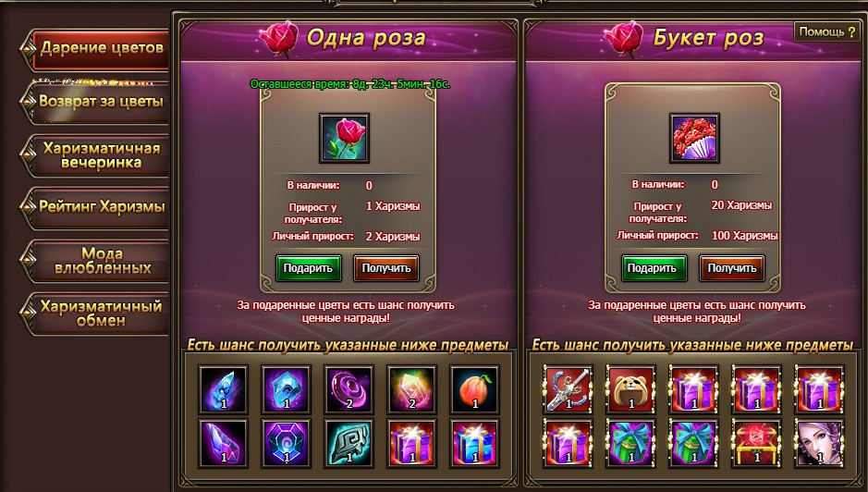Click the single rose item icon

(344, 139)
